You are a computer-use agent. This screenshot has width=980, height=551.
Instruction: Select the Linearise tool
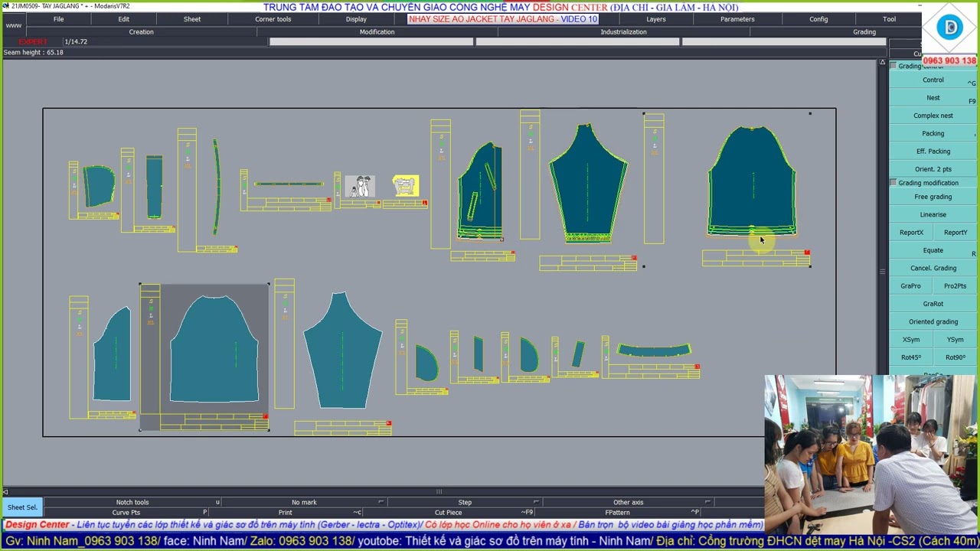(x=933, y=215)
